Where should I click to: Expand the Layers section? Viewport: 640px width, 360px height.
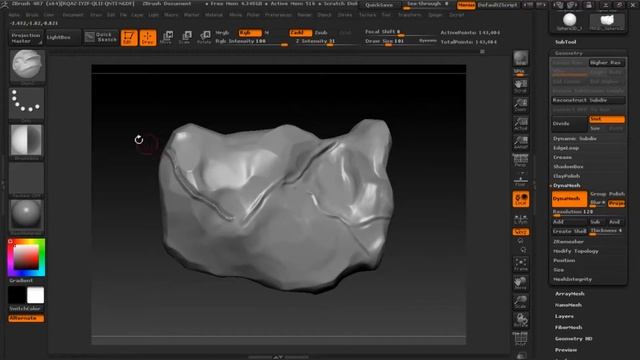(564, 316)
